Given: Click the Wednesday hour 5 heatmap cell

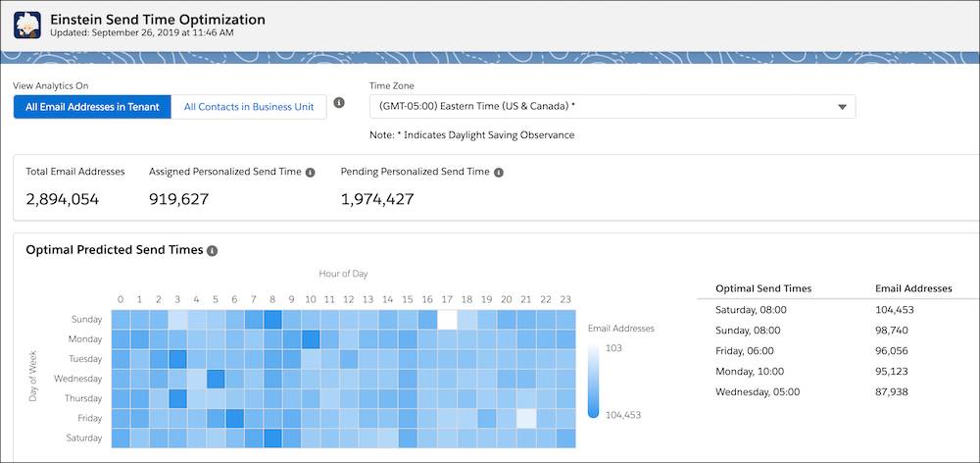Looking at the screenshot, I should (215, 379).
